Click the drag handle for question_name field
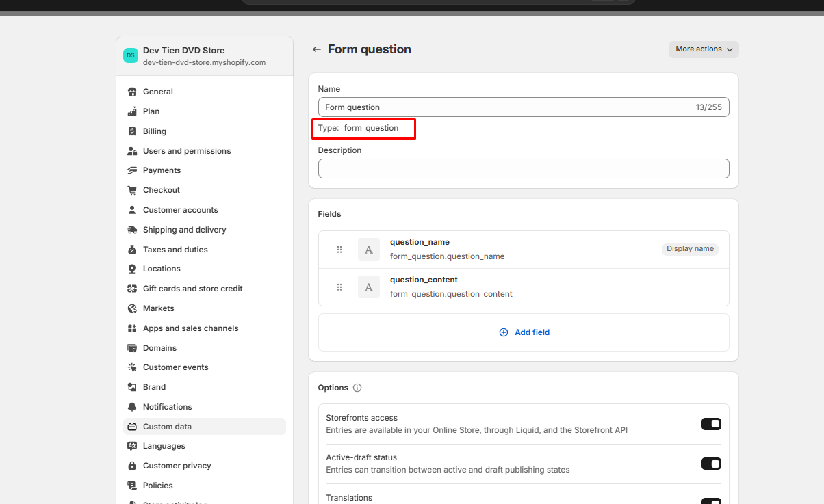Viewport: 824px width, 504px height. [339, 250]
